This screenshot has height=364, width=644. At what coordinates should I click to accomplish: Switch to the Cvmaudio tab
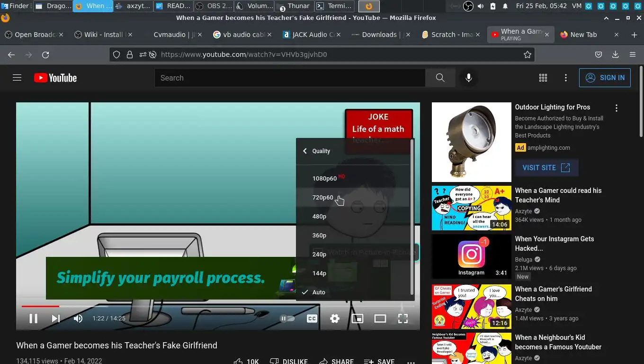pos(173,35)
